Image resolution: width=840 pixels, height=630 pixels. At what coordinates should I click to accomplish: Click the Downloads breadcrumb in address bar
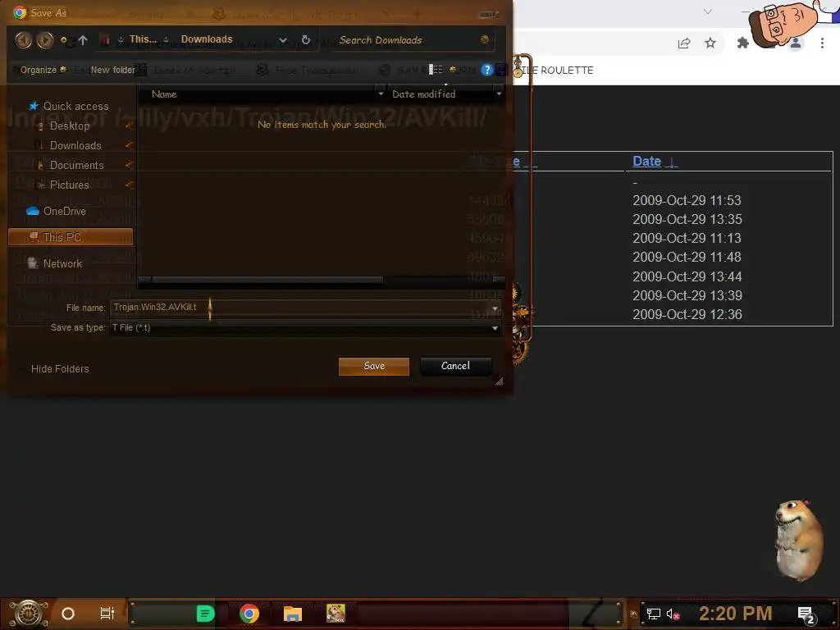(x=206, y=39)
